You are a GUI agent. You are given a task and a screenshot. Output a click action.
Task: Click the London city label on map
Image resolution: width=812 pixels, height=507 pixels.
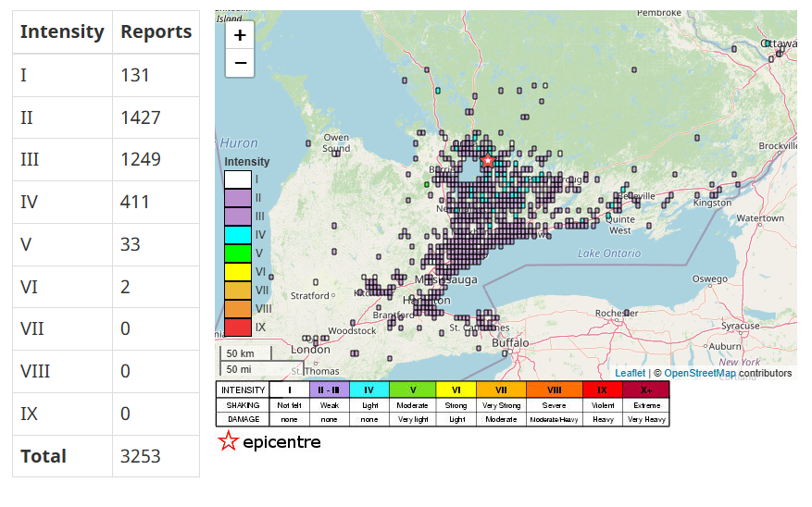click(310, 350)
